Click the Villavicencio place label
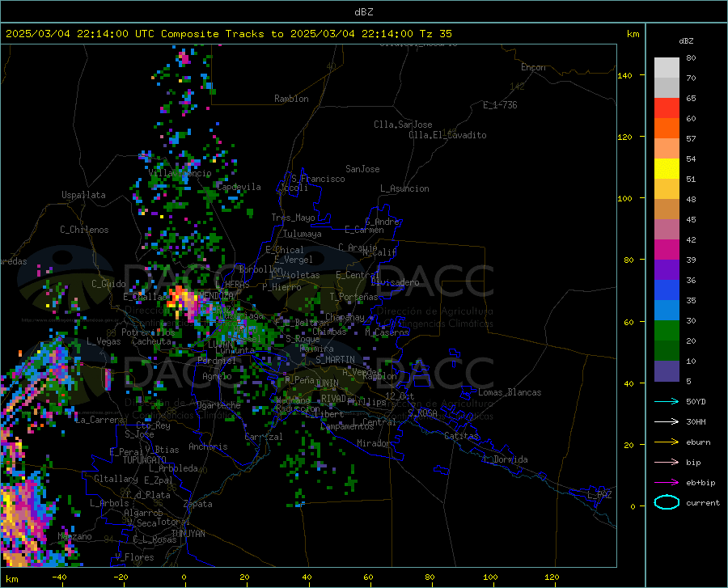The image size is (728, 588). 180,173
